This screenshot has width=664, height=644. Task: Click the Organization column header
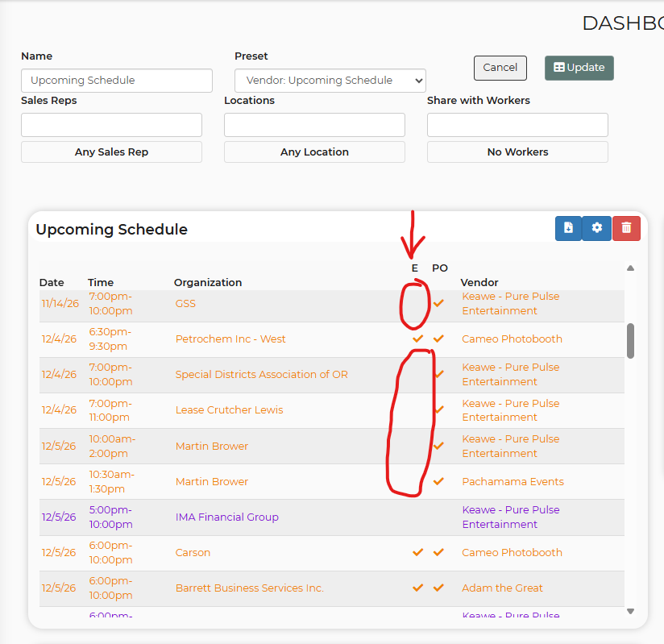pos(208,283)
